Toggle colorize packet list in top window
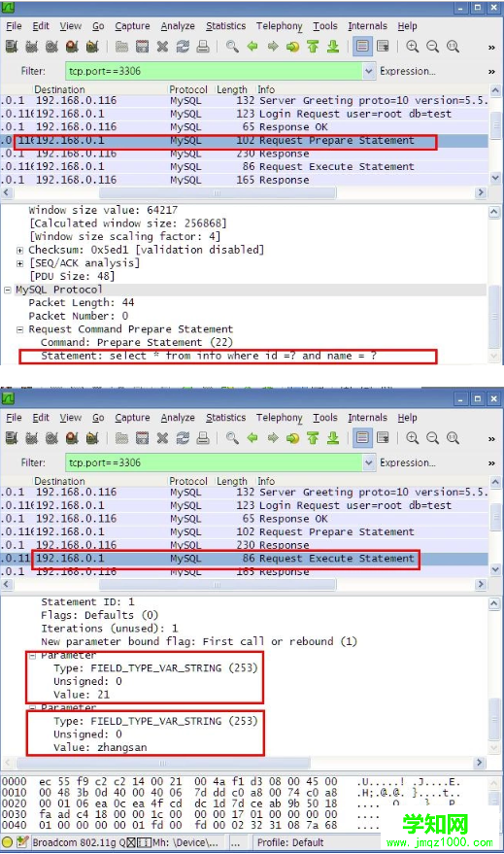This screenshot has width=504, height=854. click(x=362, y=47)
